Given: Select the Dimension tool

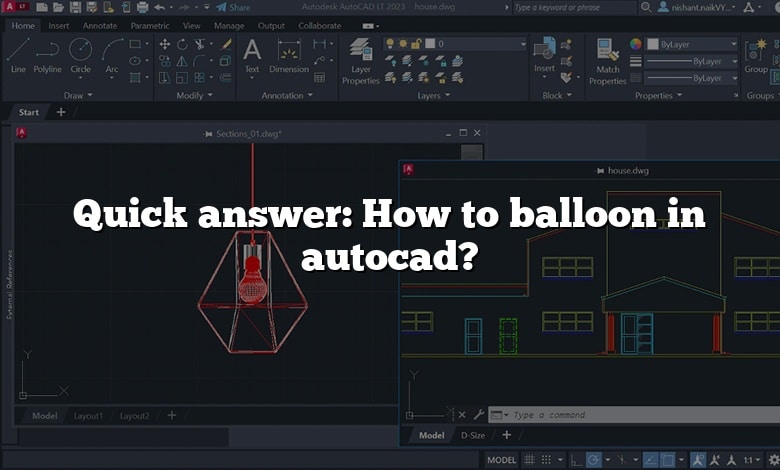Looking at the screenshot, I should click(x=289, y=56).
